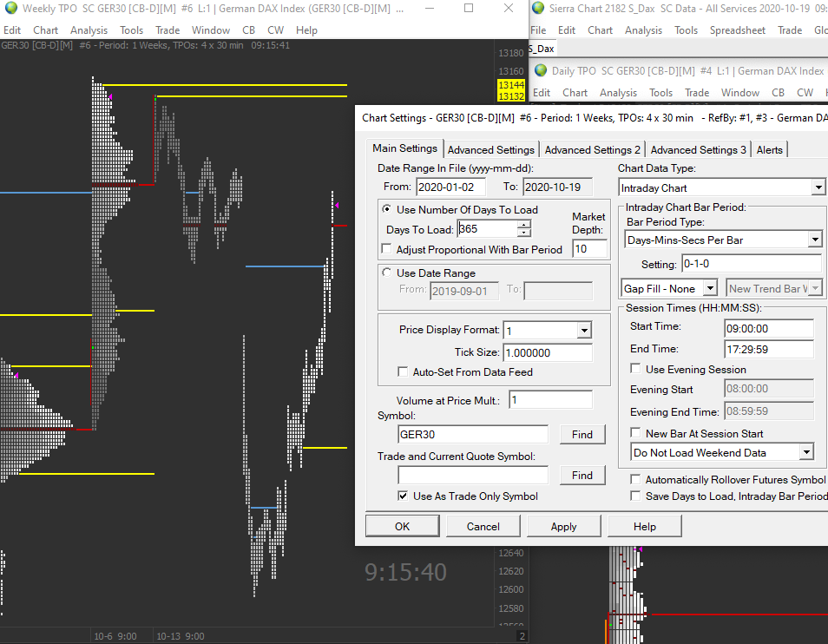This screenshot has height=644, width=828.
Task: Click Find next to Trade and Current Quote Symbol
Action: click(x=582, y=475)
